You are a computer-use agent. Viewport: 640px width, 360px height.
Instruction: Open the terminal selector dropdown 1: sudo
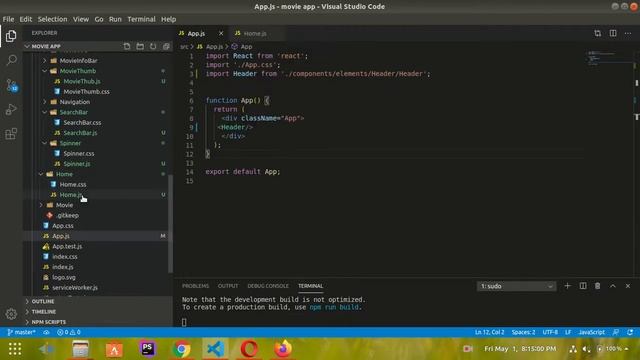[516, 286]
